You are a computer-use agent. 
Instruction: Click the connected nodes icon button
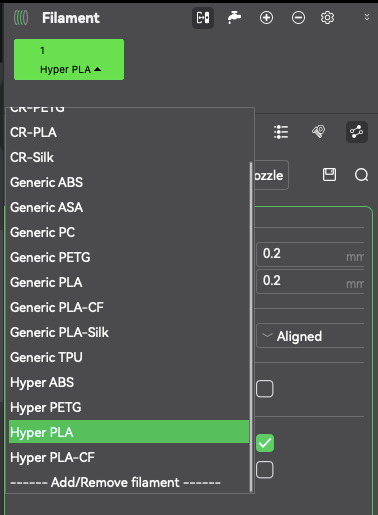[x=357, y=132]
